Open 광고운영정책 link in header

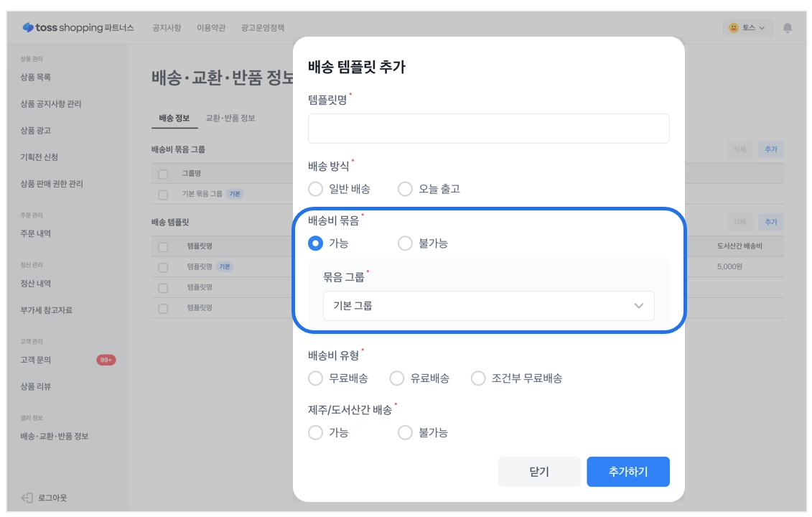coord(263,28)
